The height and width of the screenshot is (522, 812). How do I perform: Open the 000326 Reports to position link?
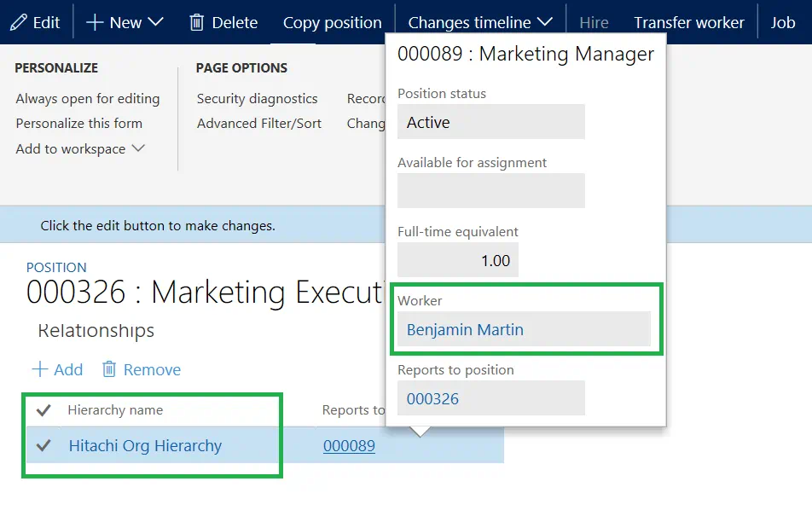[432, 399]
